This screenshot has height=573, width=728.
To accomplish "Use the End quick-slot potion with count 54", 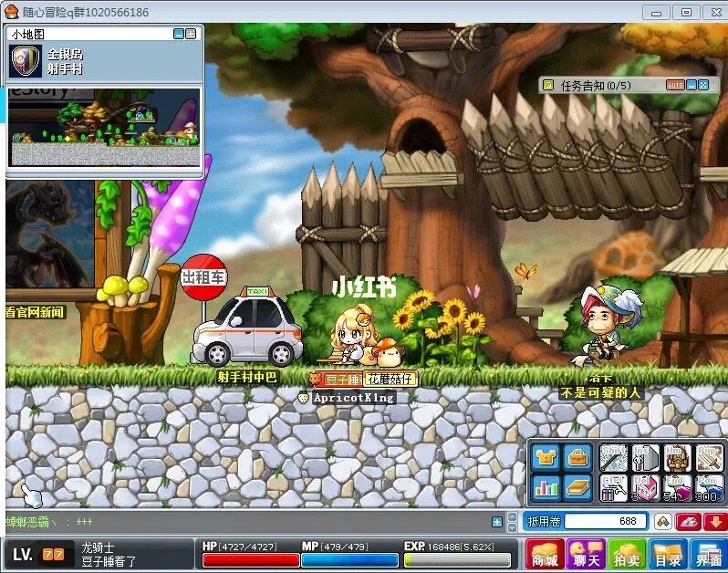I will [678, 488].
